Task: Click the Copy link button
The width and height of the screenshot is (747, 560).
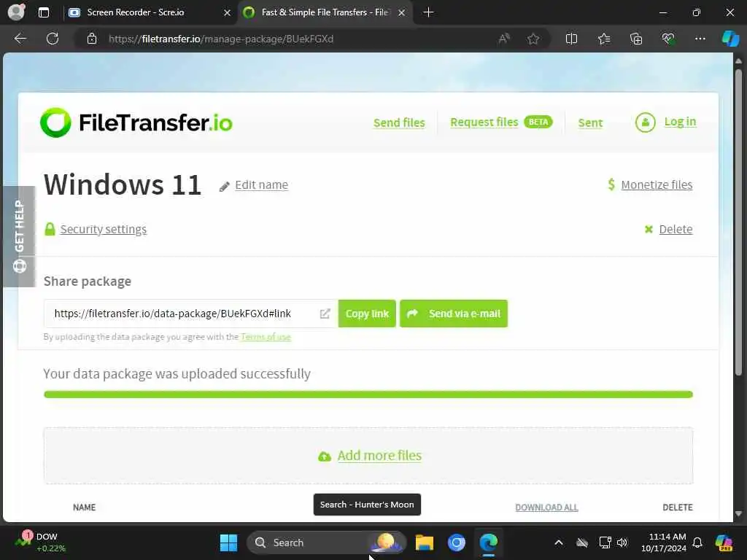Action: pos(367,314)
